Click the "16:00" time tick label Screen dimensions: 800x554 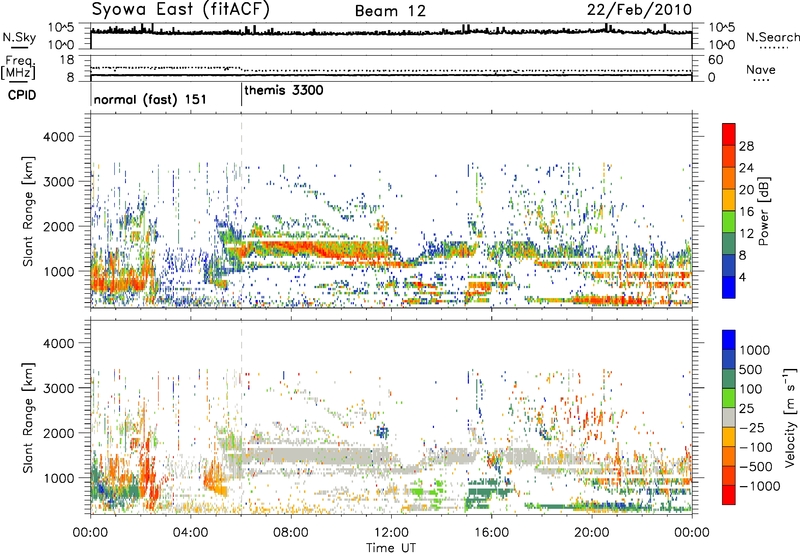coord(491,533)
